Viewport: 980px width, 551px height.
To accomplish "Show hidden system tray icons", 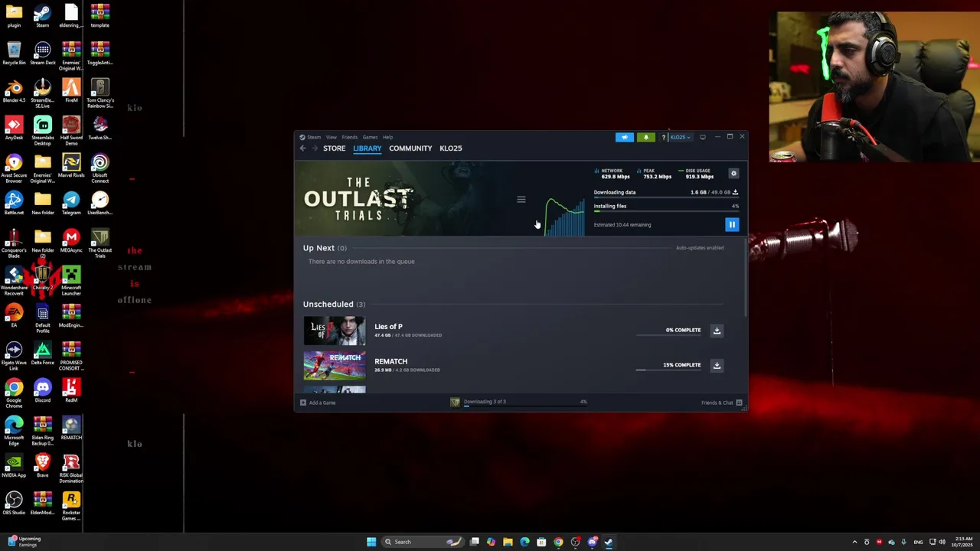I will coord(854,542).
